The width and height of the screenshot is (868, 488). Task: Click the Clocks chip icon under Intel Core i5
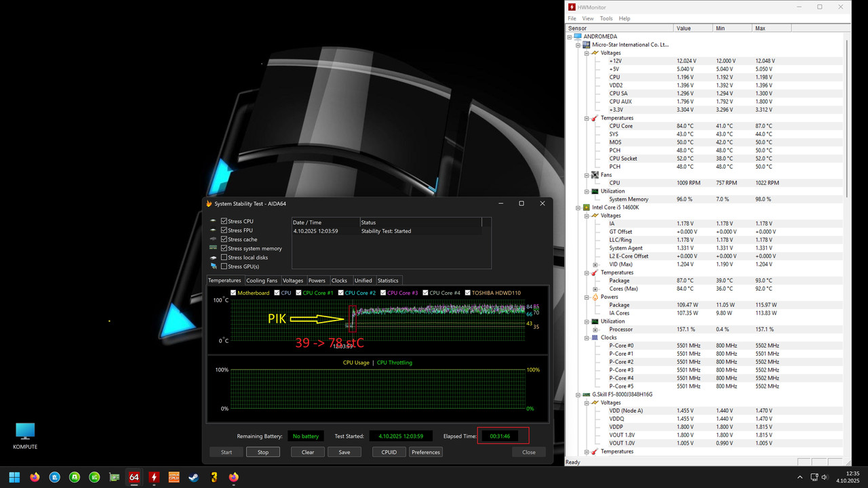(595, 338)
